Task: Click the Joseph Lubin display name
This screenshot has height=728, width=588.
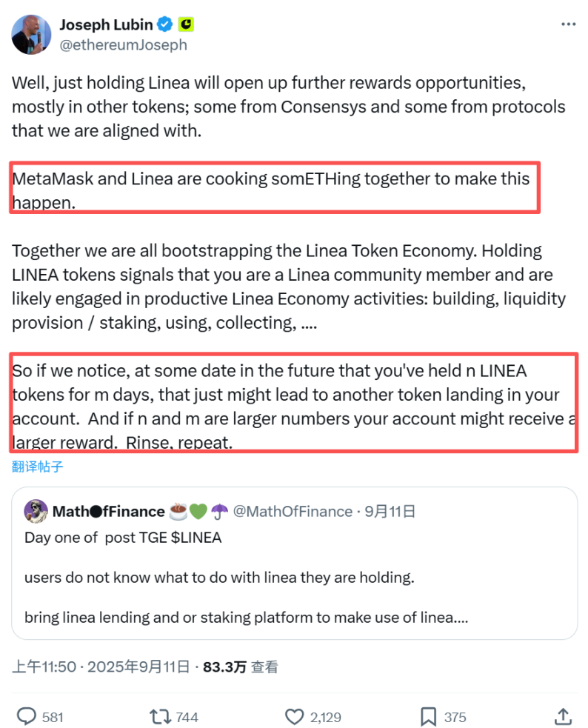Action: point(107,24)
